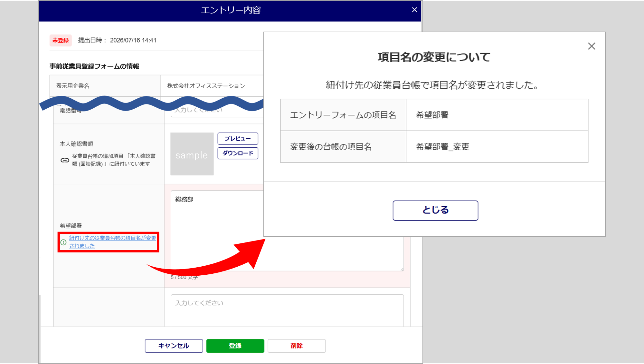Click the 提出日時 2026/07/16 14:41 text

tap(117, 40)
